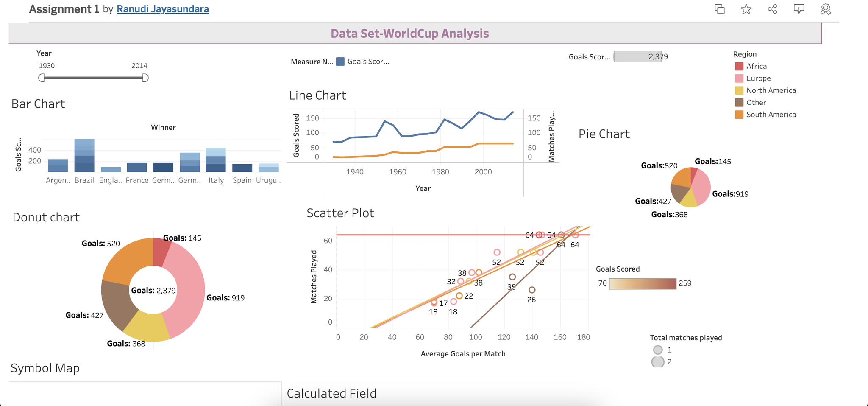Click the download icon
Screen dimensions: 868x406
[x=799, y=9]
